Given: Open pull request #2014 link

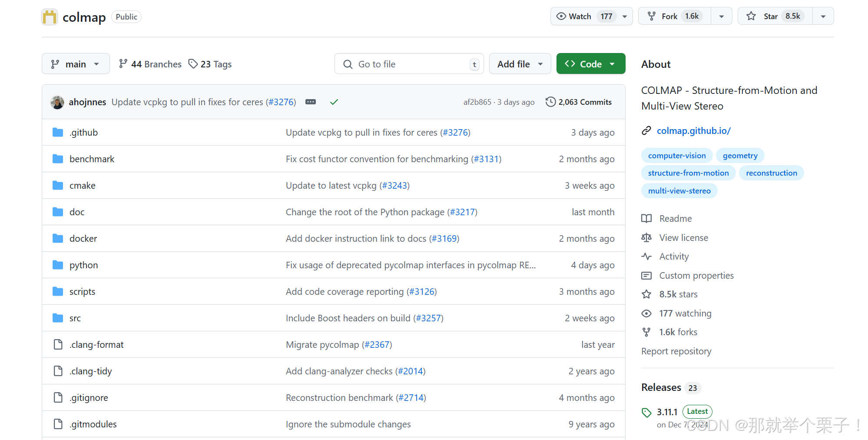Looking at the screenshot, I should click(411, 371).
